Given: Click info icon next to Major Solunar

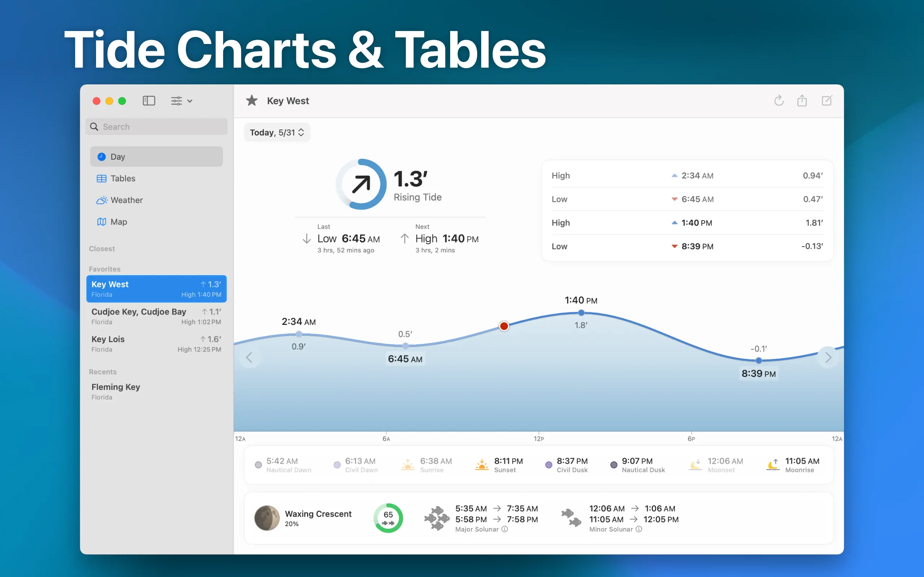Looking at the screenshot, I should point(505,529).
